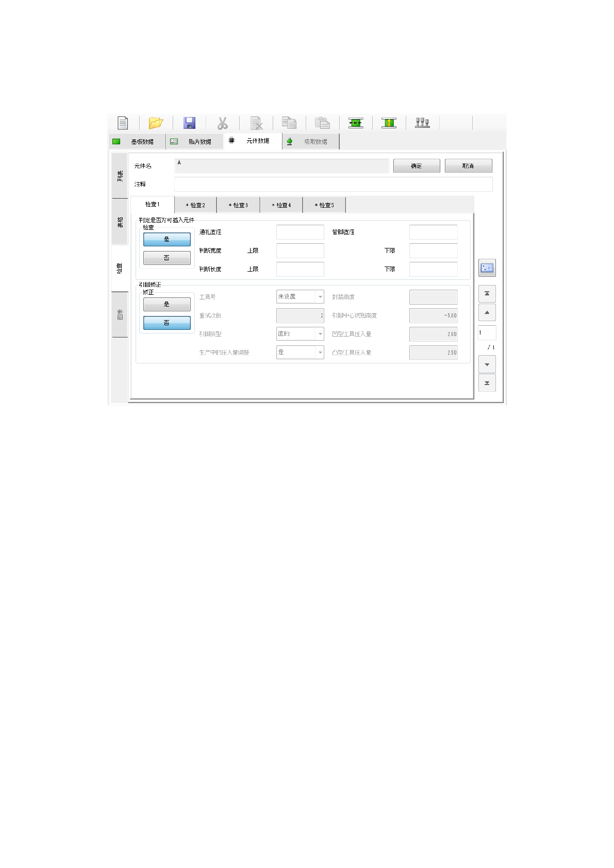
Task: Click the blue dotted grid view icon
Action: pyautogui.click(x=487, y=268)
